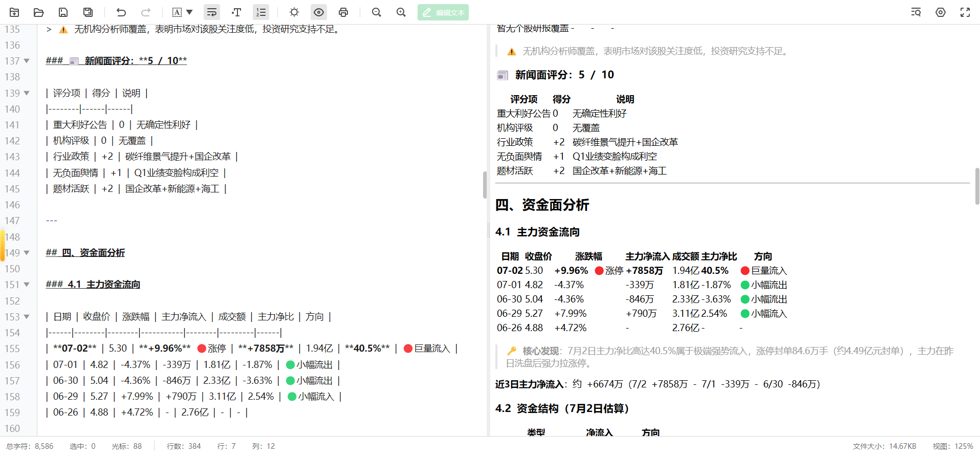Screen dimensions: 980x456
Task: Toggle preview pane eye icon
Action: pos(319,12)
